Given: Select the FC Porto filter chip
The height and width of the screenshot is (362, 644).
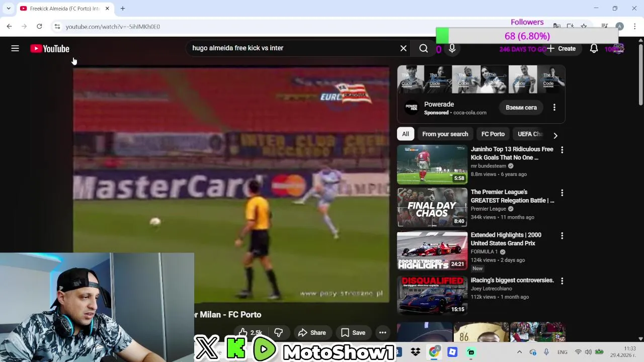Looking at the screenshot, I should [493, 134].
